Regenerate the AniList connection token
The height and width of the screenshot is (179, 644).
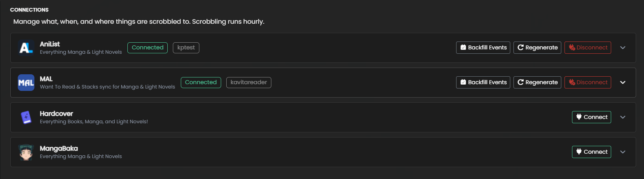[x=537, y=47]
